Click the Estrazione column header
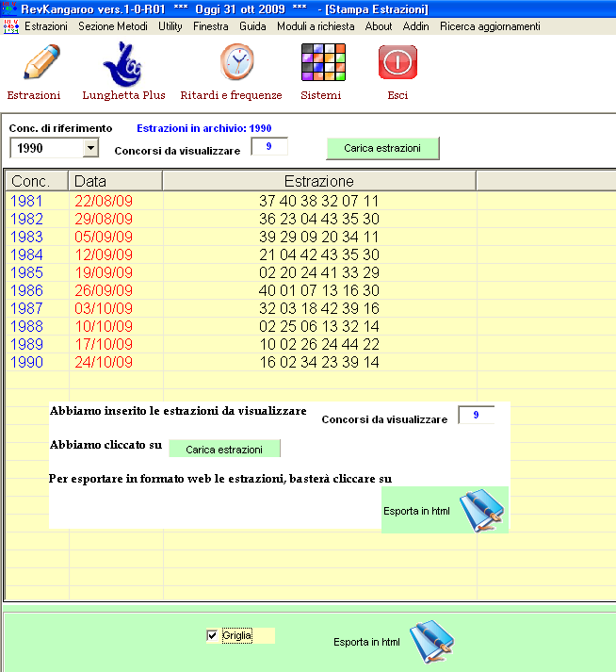The height and width of the screenshot is (672, 616). (x=318, y=181)
